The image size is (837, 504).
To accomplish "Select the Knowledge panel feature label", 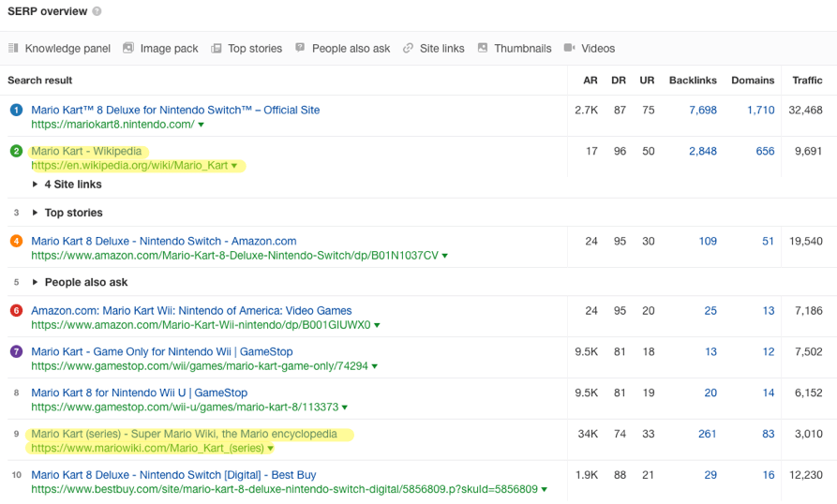I will point(67,49).
